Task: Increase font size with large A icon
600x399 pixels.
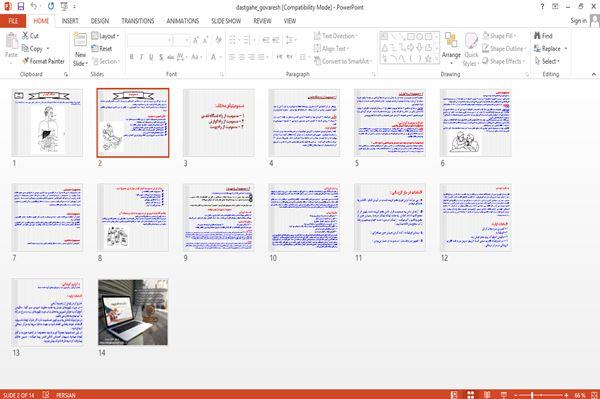Action: point(196,40)
